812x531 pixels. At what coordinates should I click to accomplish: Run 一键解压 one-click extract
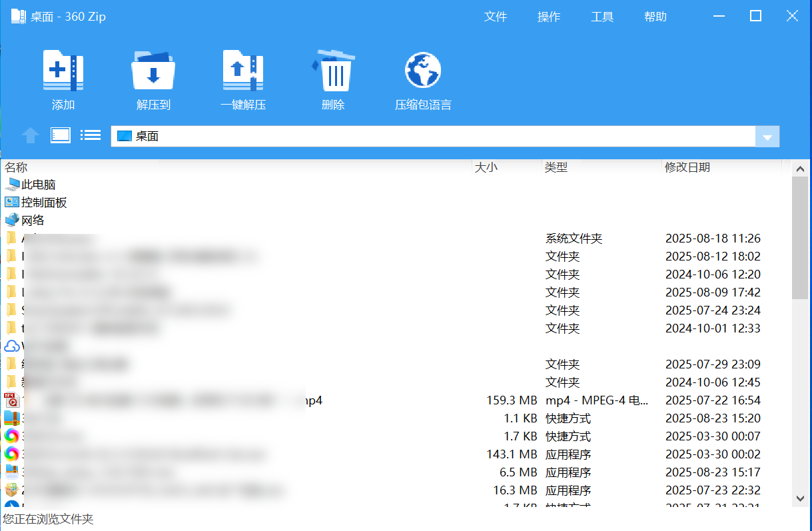(243, 70)
